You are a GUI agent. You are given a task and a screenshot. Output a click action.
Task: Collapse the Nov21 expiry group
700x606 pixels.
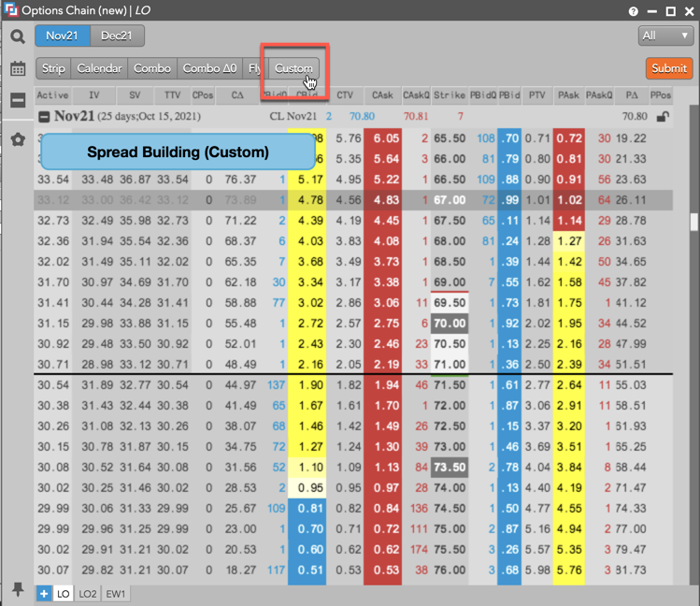pos(44,117)
